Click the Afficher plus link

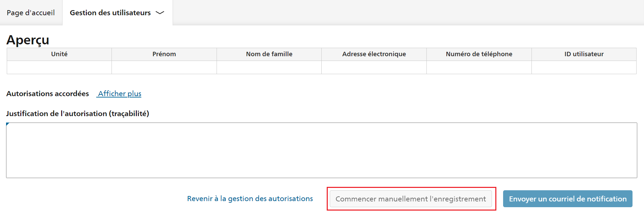pos(120,94)
